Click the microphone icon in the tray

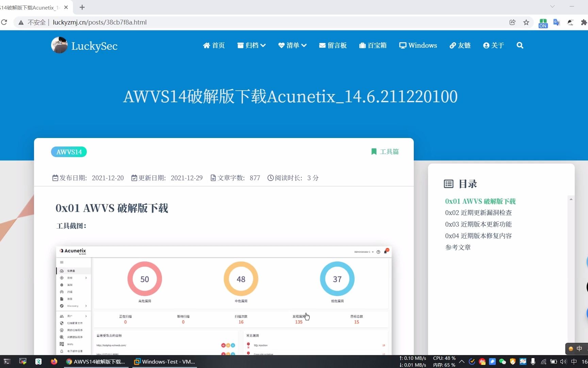(533, 362)
